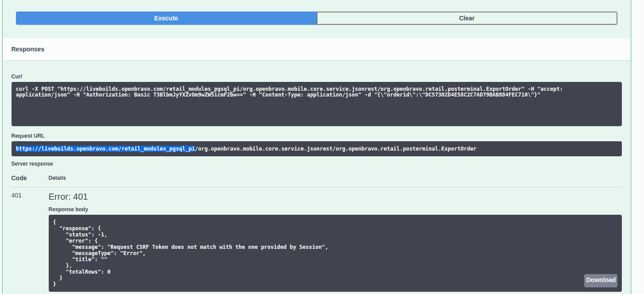Viewport: 644px width, 294px height.
Task: Click the CSRF Token error message line
Action: click(x=199, y=247)
